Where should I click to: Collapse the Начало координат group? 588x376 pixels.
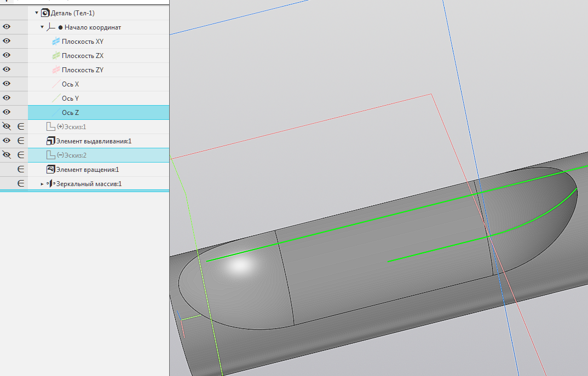(42, 27)
